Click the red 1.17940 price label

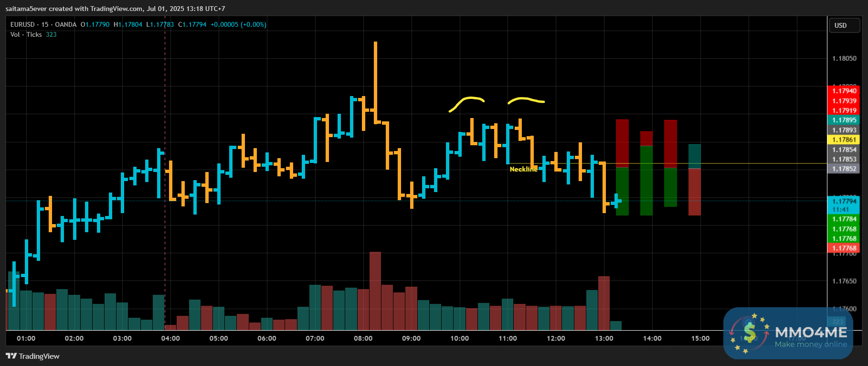click(844, 91)
